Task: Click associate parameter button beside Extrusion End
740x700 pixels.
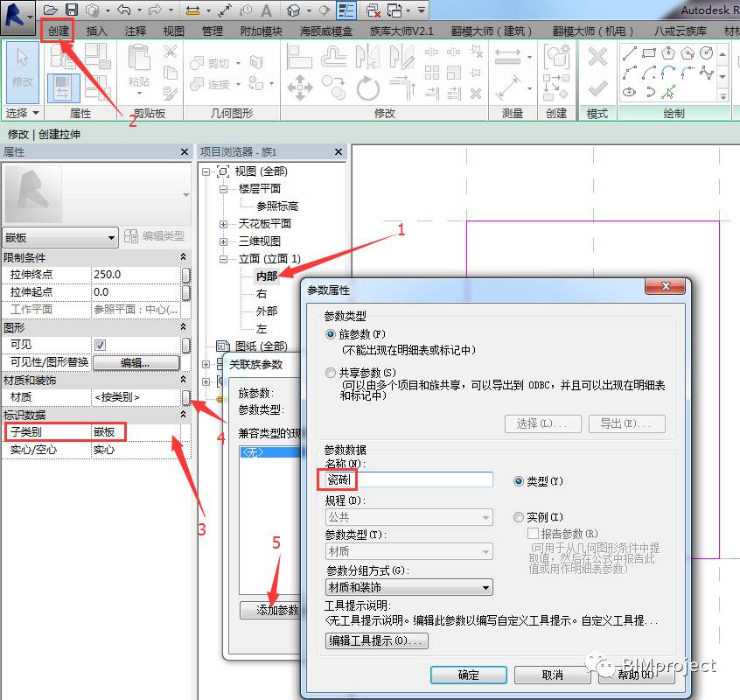Action: [x=186, y=275]
